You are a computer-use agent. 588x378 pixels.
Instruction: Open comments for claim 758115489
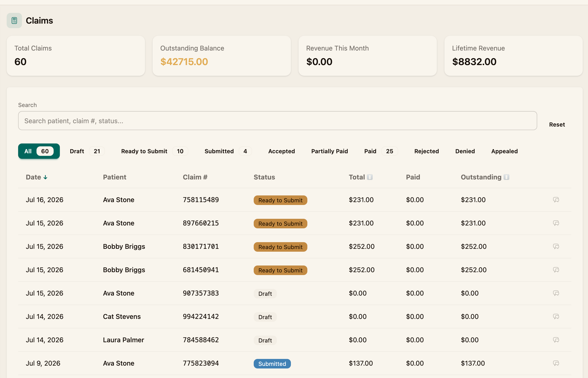click(x=556, y=199)
